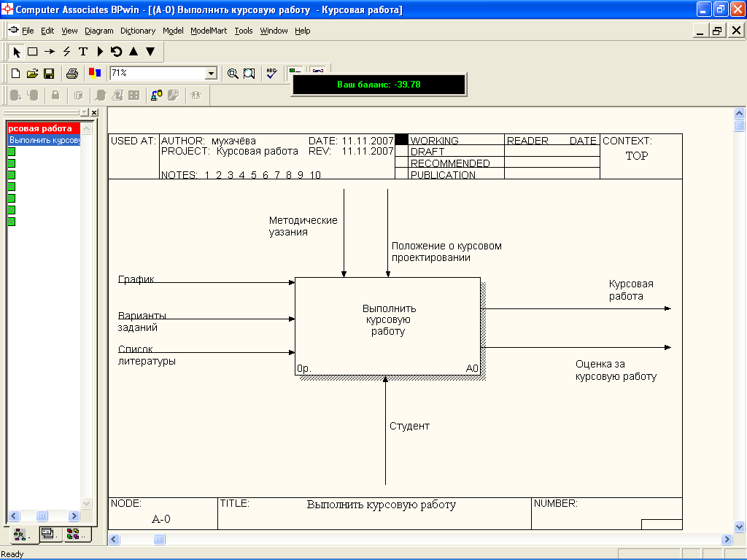Open the File menu
This screenshot has height=560, width=747.
(x=28, y=31)
